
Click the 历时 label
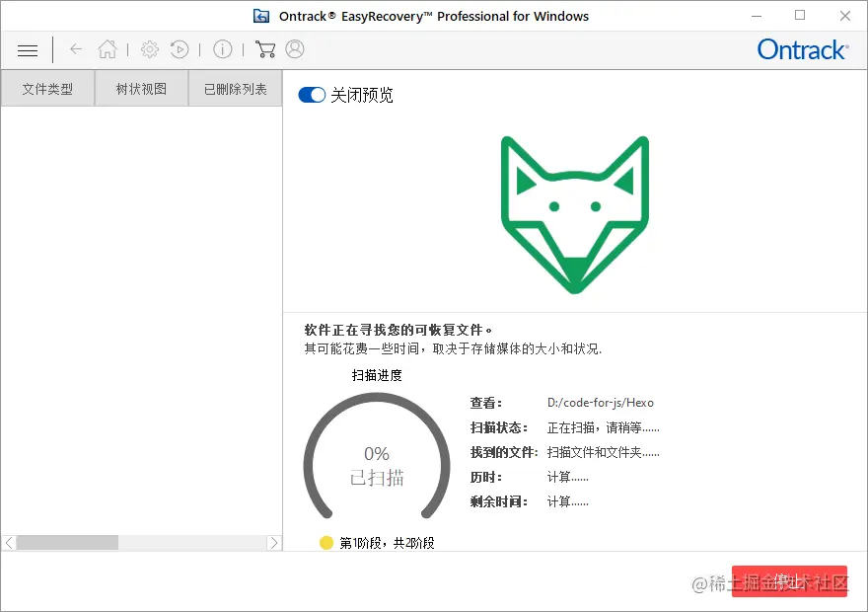tap(486, 477)
